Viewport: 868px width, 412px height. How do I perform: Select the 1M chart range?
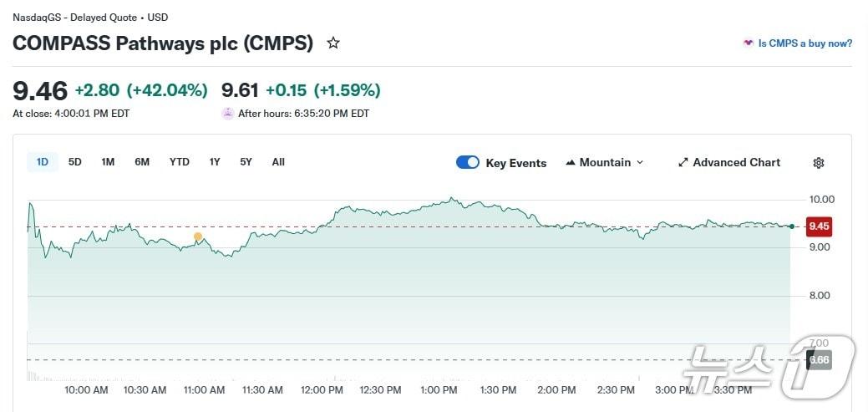(108, 162)
